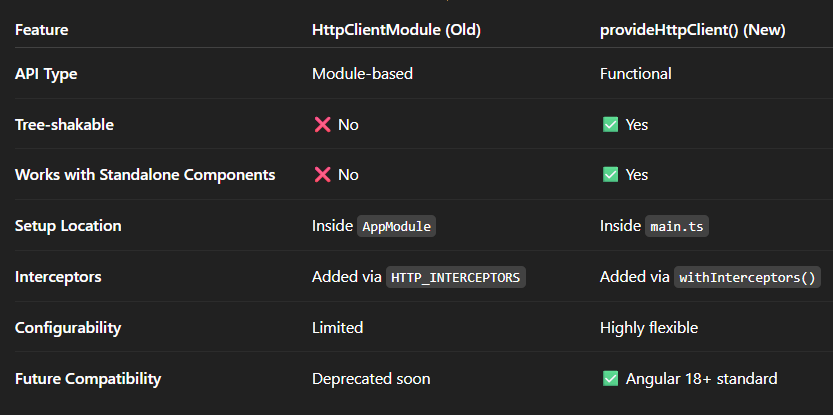Click the green checkmark beside Angular 18+ standard
Image resolution: width=833 pixels, height=415 pixels.
[610, 379]
